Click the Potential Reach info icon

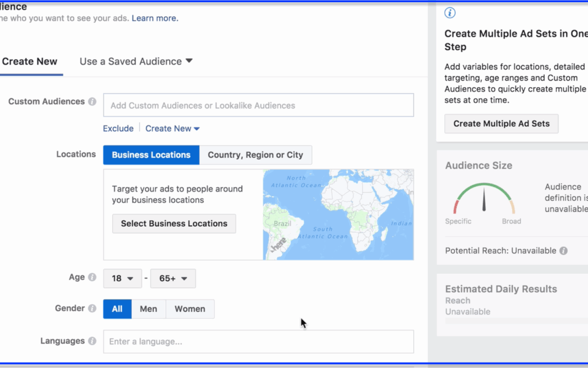click(x=563, y=251)
